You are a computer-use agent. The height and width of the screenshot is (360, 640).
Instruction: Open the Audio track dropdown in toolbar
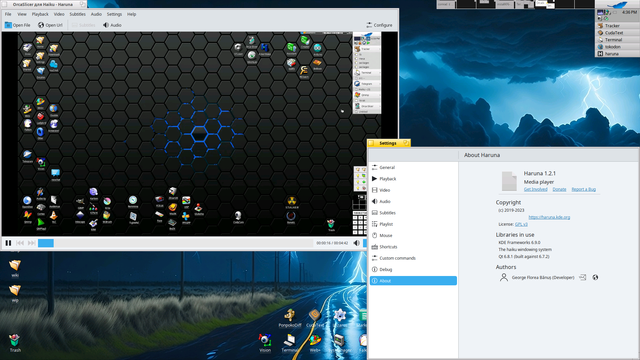click(x=112, y=25)
